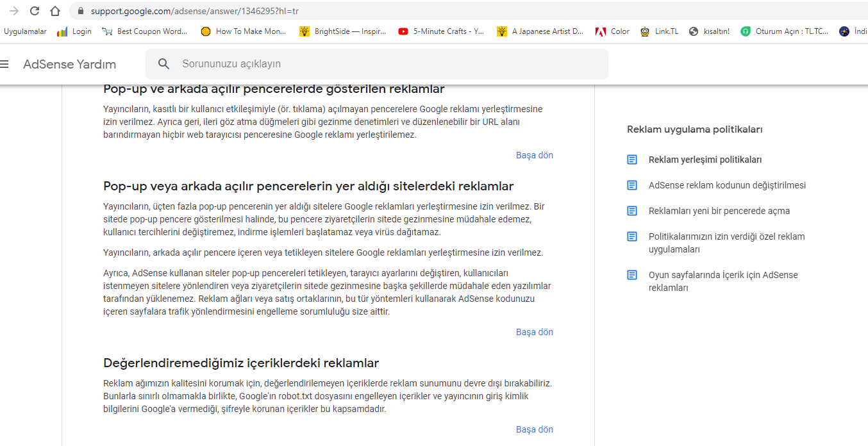The height and width of the screenshot is (446, 868).
Task: Click article icon beside Reklam yerleşimi politikaları
Action: coord(632,160)
